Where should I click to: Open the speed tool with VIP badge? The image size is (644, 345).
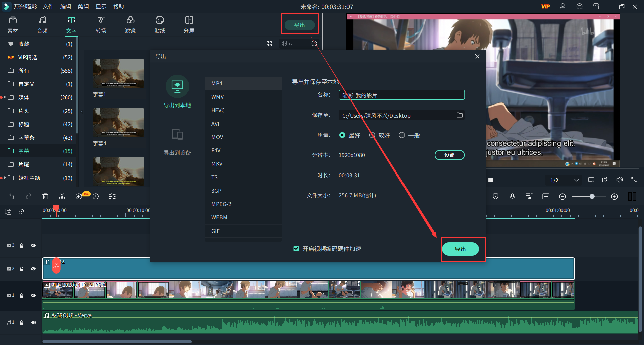click(x=79, y=197)
